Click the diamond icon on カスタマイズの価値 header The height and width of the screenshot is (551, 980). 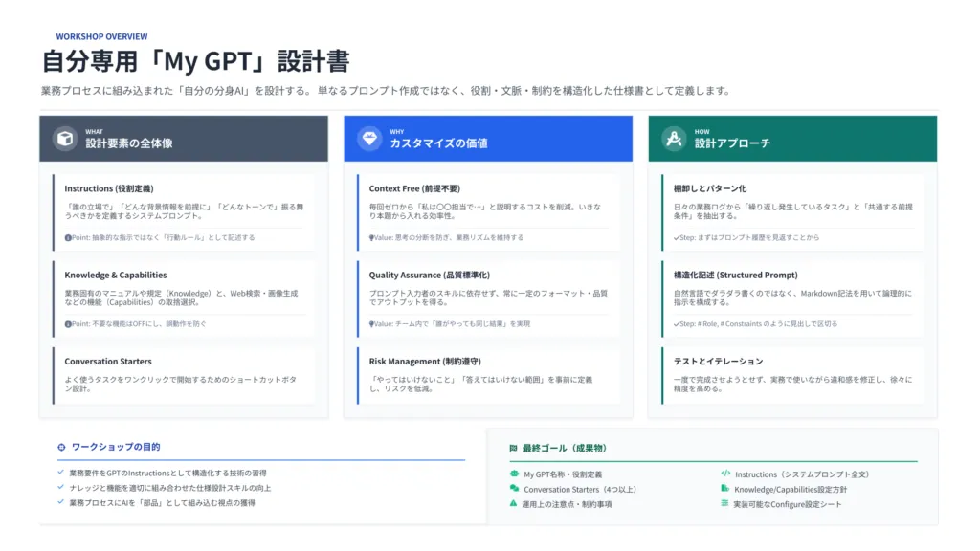368,138
